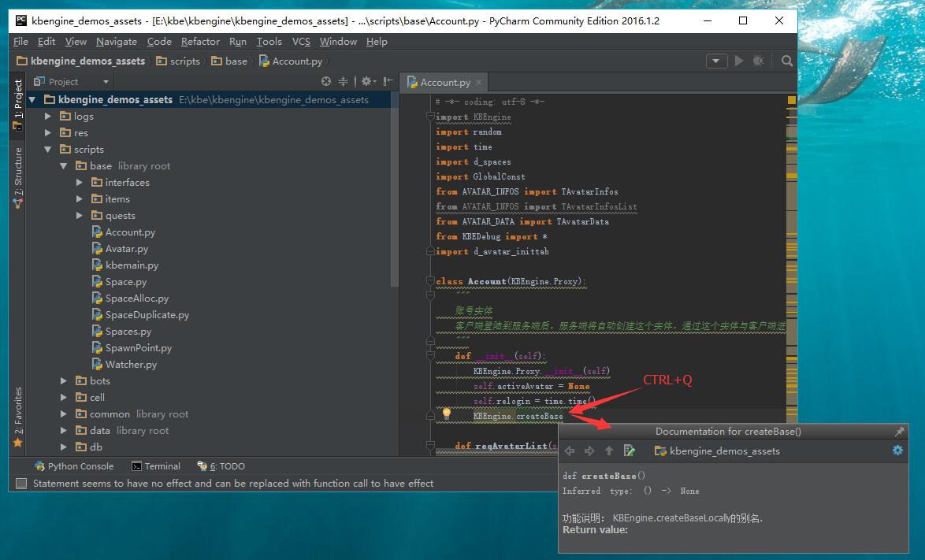Select SpaceDuplicate.py in project tree
The height and width of the screenshot is (560, 925).
147,315
